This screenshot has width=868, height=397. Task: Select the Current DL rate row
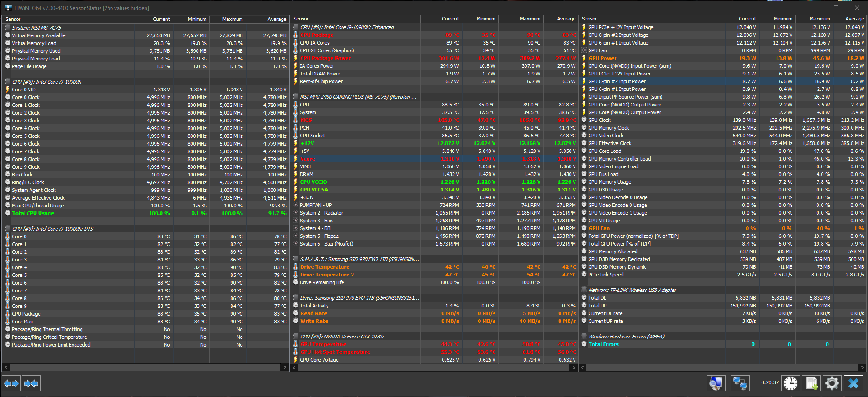[722, 313]
